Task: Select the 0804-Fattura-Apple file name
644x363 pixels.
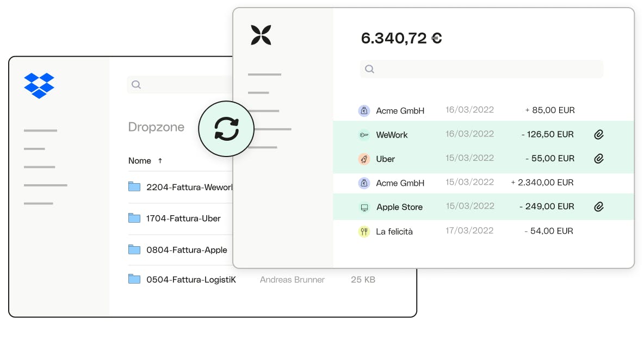Action: pyautogui.click(x=187, y=250)
